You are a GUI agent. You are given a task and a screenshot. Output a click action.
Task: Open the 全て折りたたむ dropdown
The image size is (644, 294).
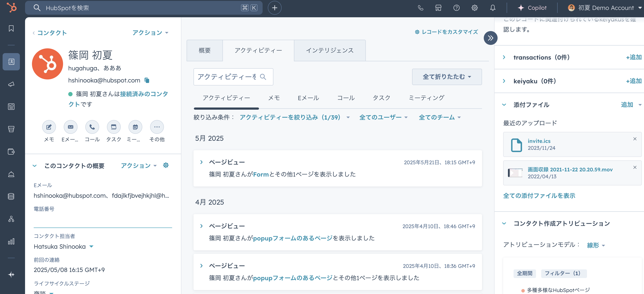pos(447,77)
